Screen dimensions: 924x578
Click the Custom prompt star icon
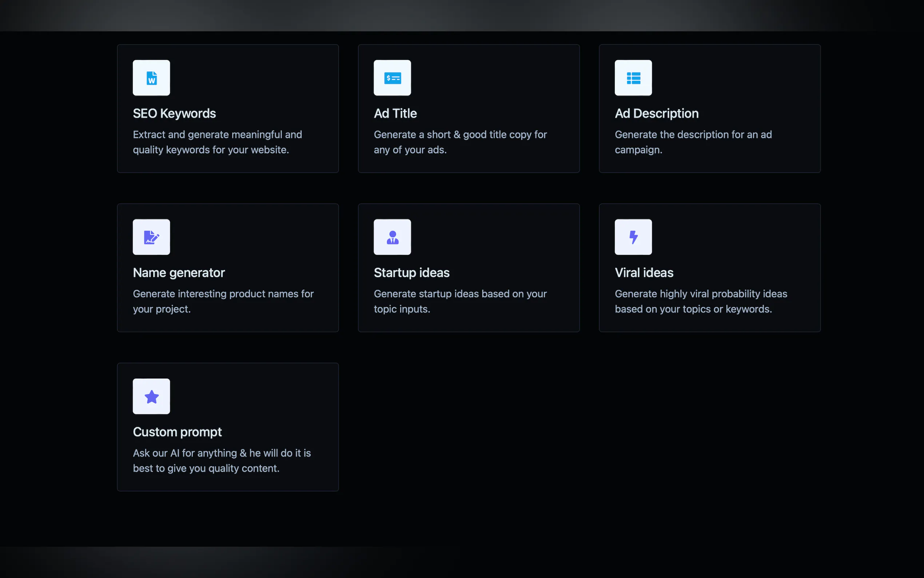(x=151, y=396)
